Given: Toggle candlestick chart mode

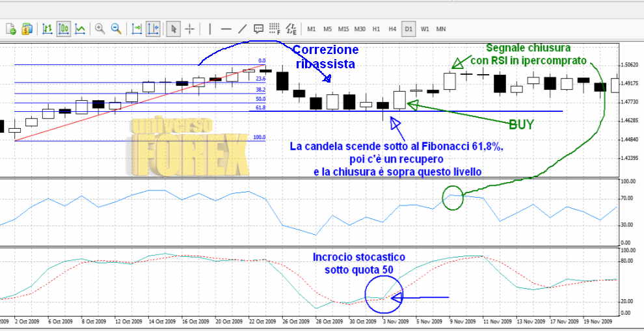Looking at the screenshot, I should 64,29.
